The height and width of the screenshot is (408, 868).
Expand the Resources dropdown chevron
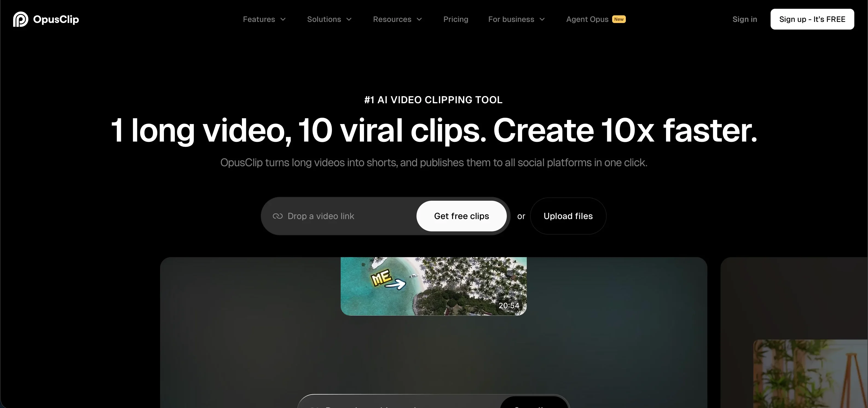click(419, 19)
